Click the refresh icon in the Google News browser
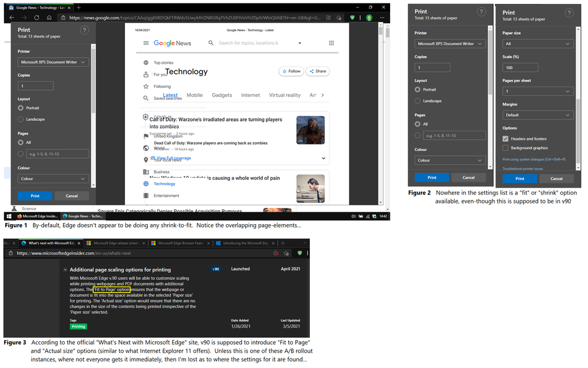The image size is (588, 368). coord(37,18)
